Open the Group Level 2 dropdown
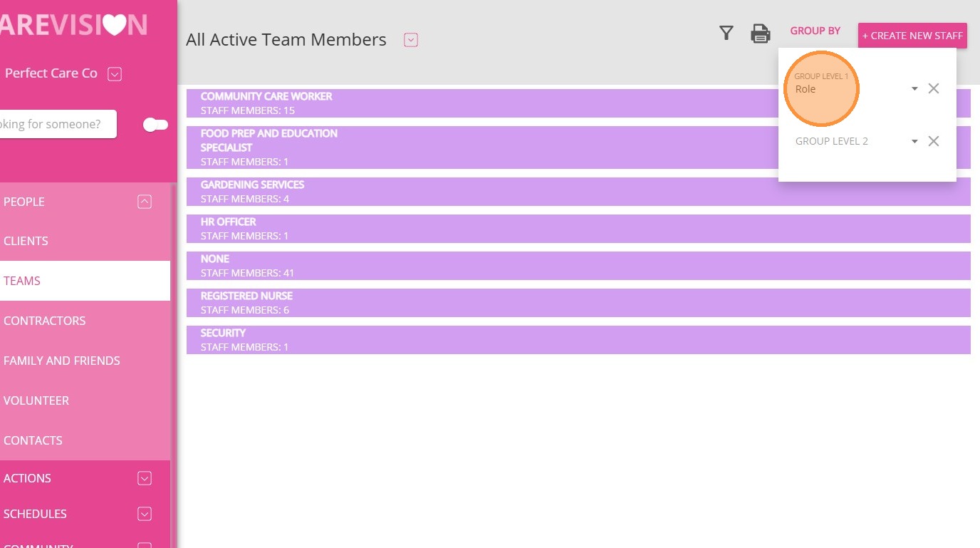 coord(914,141)
